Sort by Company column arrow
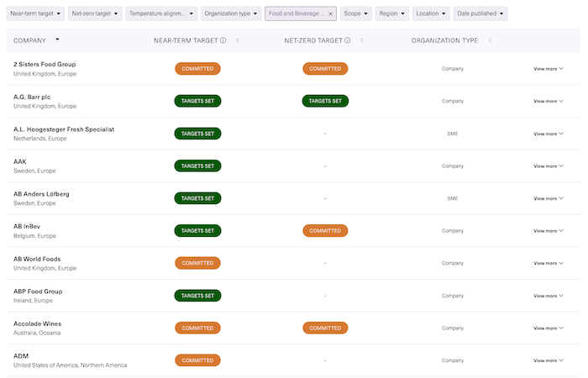This screenshot has width=588, height=378. point(57,39)
